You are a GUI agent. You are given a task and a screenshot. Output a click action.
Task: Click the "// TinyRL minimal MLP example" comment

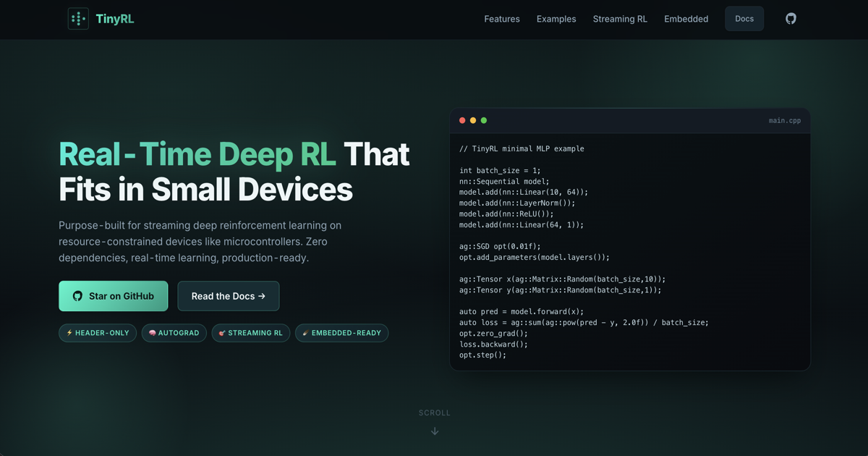point(522,148)
